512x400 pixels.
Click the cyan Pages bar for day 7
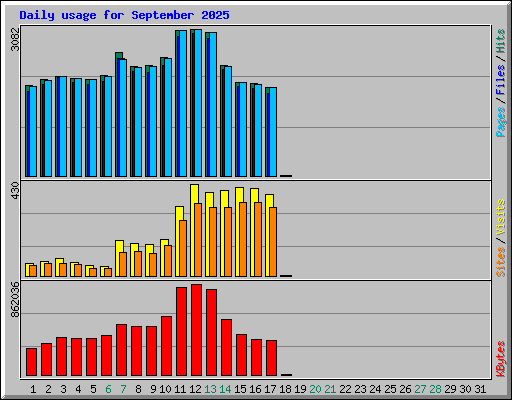123,118
